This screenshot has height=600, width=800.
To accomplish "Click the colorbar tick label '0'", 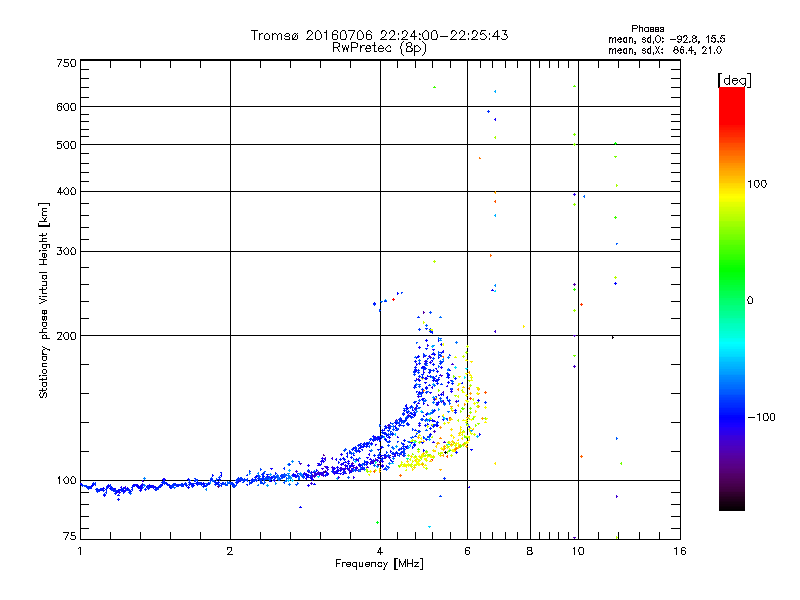I will pyautogui.click(x=749, y=301).
